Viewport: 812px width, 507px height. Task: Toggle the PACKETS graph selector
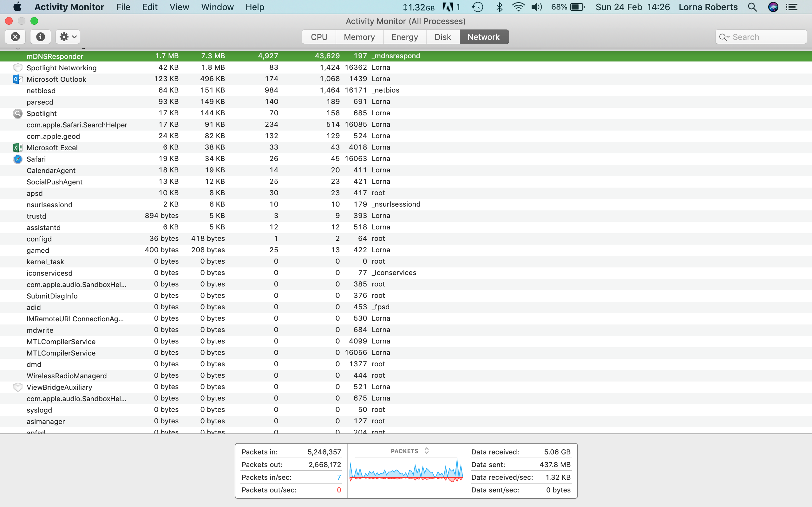(x=427, y=451)
